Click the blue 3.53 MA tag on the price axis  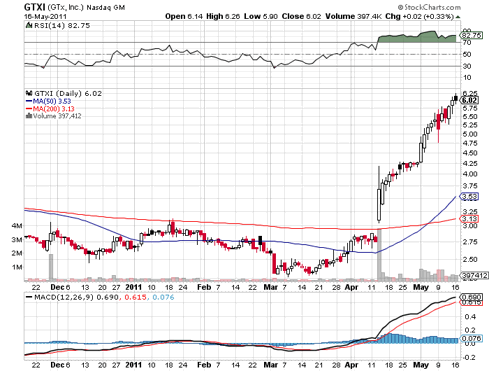pyautogui.click(x=469, y=197)
